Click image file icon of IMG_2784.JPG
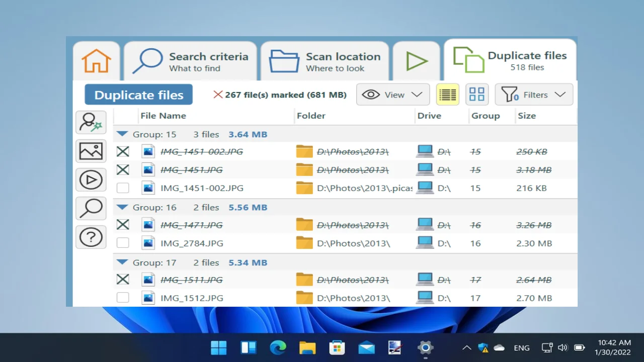This screenshot has height=362, width=644. coord(148,243)
